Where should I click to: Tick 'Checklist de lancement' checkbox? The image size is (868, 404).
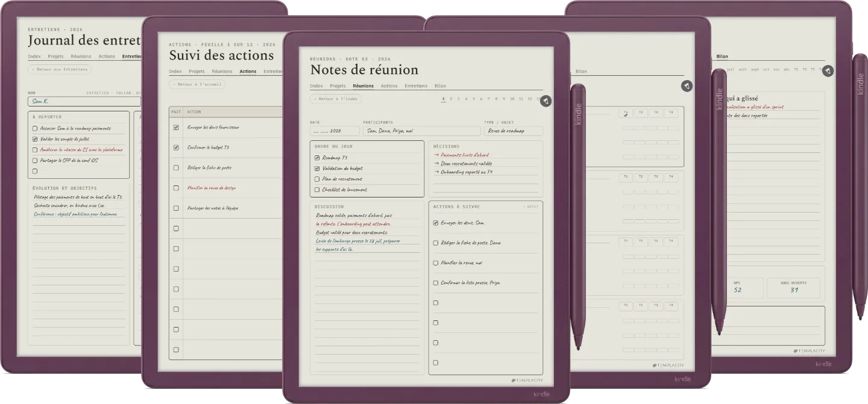[x=317, y=190]
